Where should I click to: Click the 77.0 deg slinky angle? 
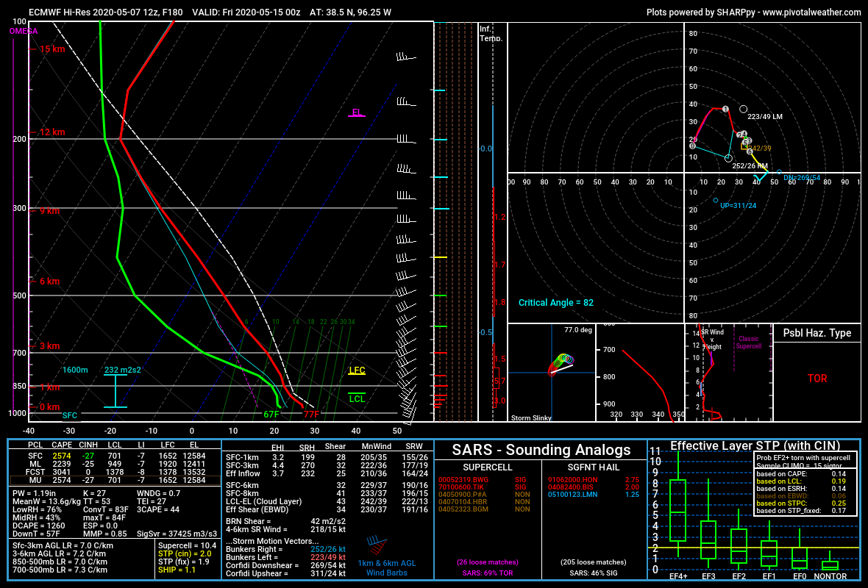click(578, 330)
